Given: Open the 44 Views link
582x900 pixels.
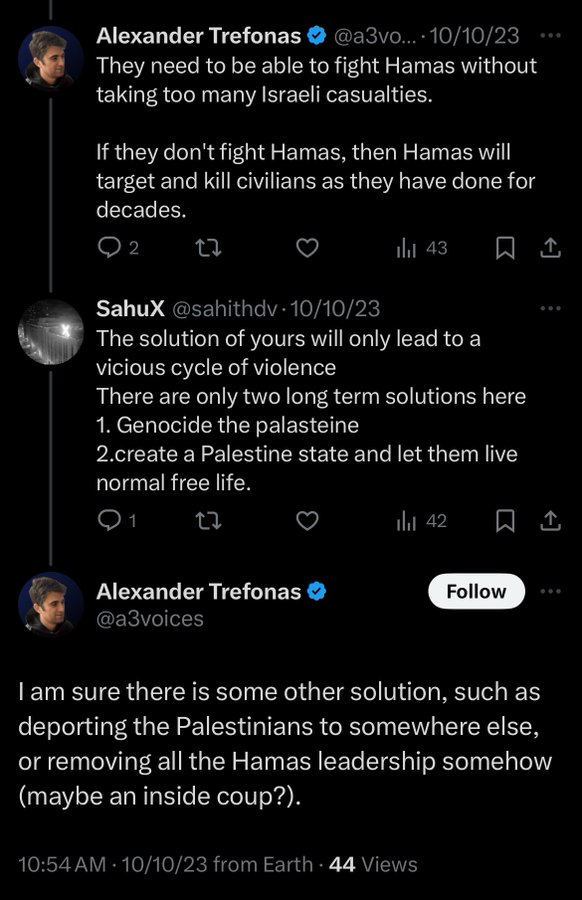Looking at the screenshot, I should pos(374,864).
